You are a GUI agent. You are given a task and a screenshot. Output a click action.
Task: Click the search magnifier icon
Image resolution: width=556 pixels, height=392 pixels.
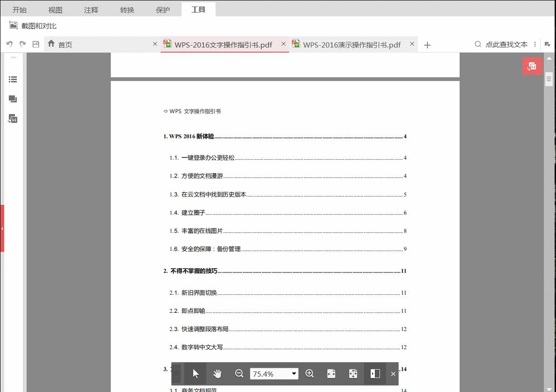coord(478,44)
